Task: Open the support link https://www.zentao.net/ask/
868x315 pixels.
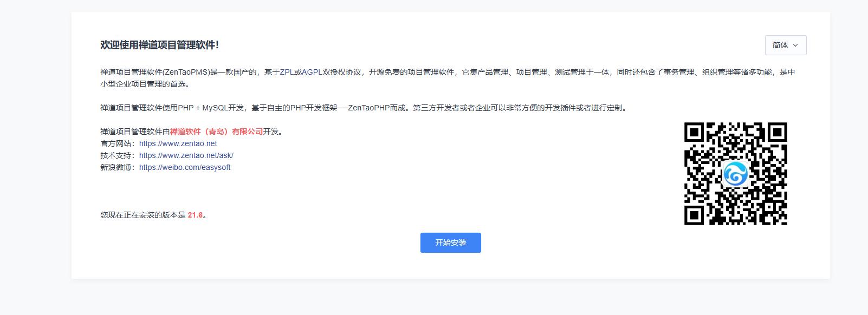Action: pos(186,155)
